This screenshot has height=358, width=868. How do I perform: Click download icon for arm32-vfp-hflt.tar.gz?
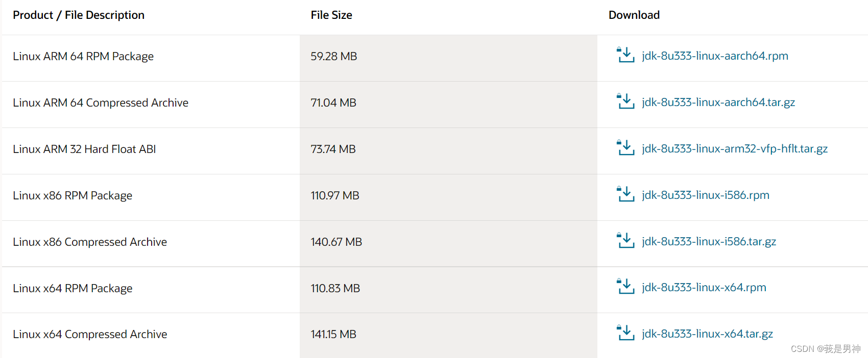click(x=625, y=147)
